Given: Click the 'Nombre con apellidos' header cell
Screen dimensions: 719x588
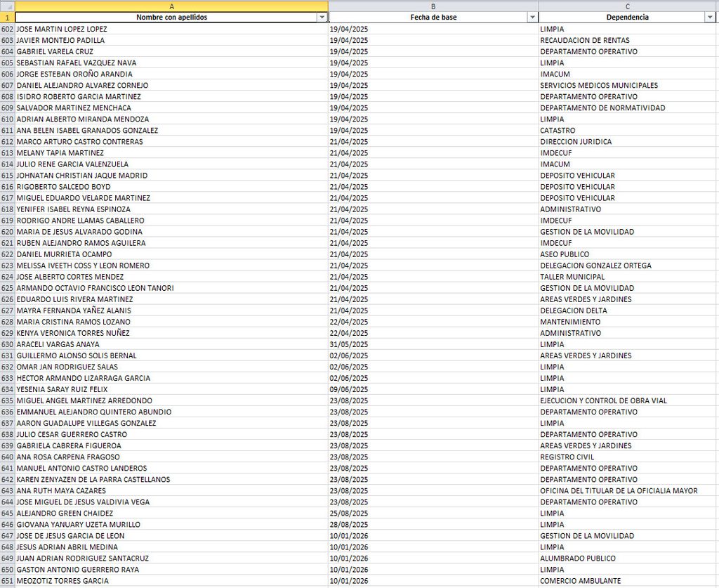Looking at the screenshot, I should pos(171,18).
